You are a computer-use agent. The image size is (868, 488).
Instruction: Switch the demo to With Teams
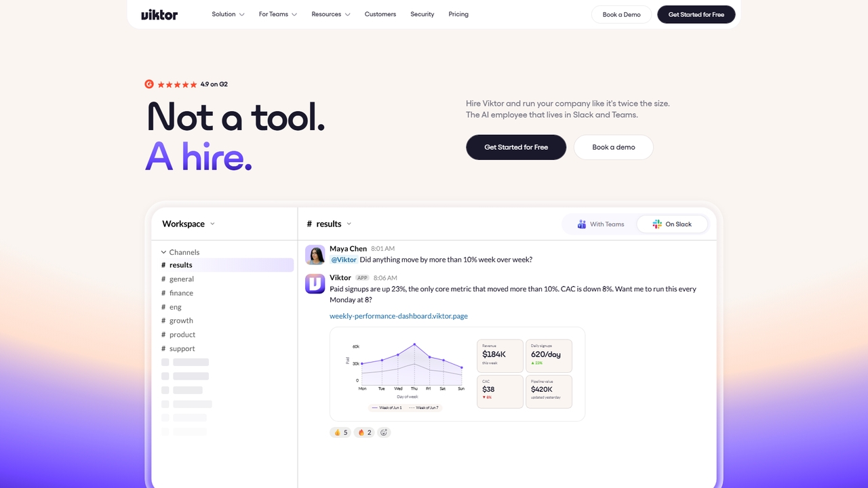pos(601,224)
